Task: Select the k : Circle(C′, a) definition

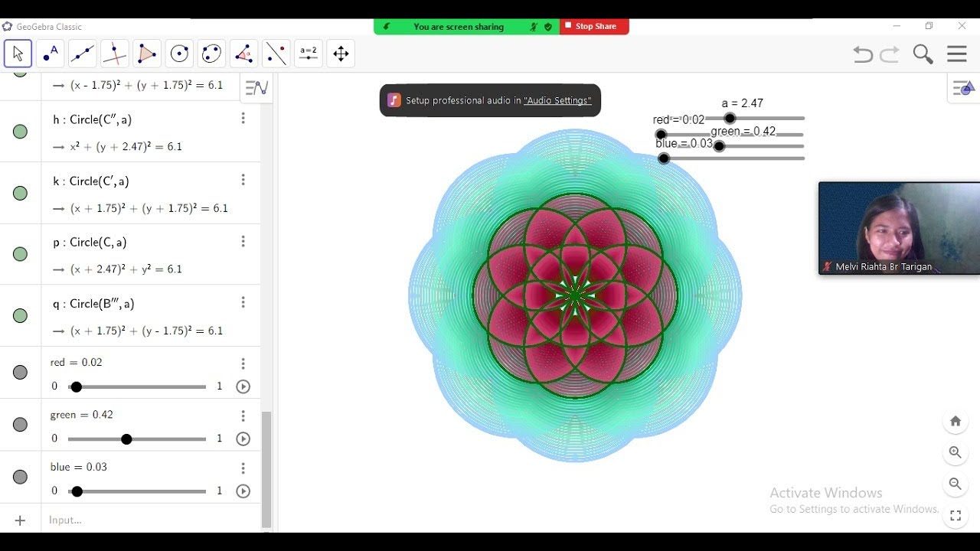Action: [x=91, y=181]
